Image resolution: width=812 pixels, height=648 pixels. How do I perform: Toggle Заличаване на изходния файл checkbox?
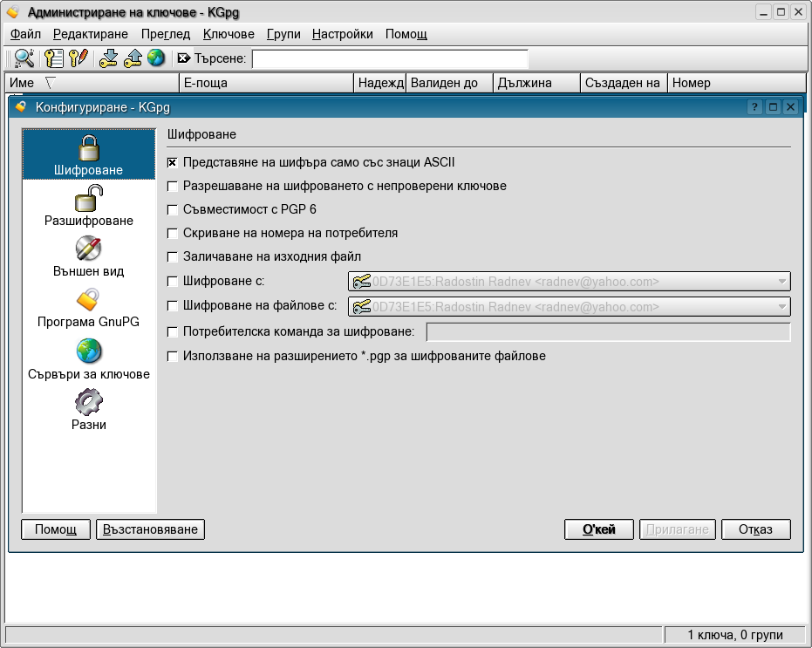[173, 257]
